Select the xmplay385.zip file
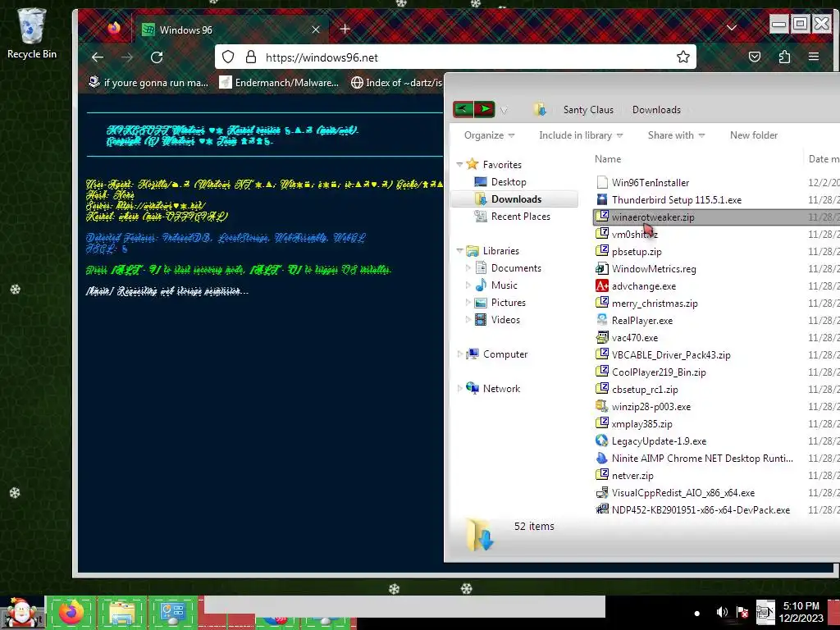The height and width of the screenshot is (630, 840). tap(641, 424)
